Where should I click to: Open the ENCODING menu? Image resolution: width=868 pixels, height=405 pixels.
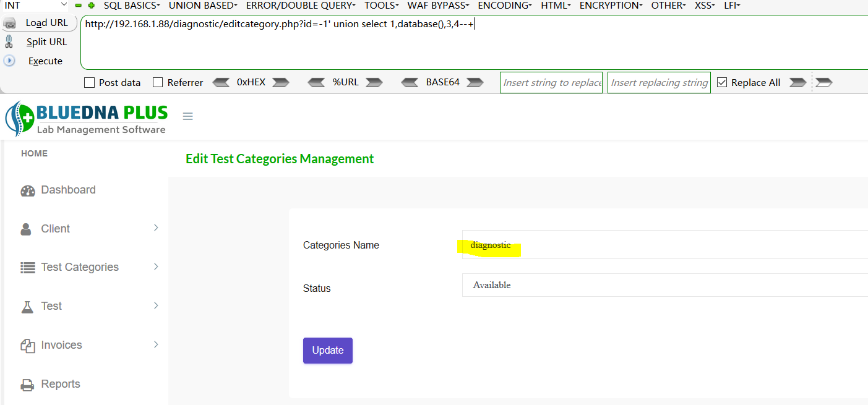tap(505, 5)
